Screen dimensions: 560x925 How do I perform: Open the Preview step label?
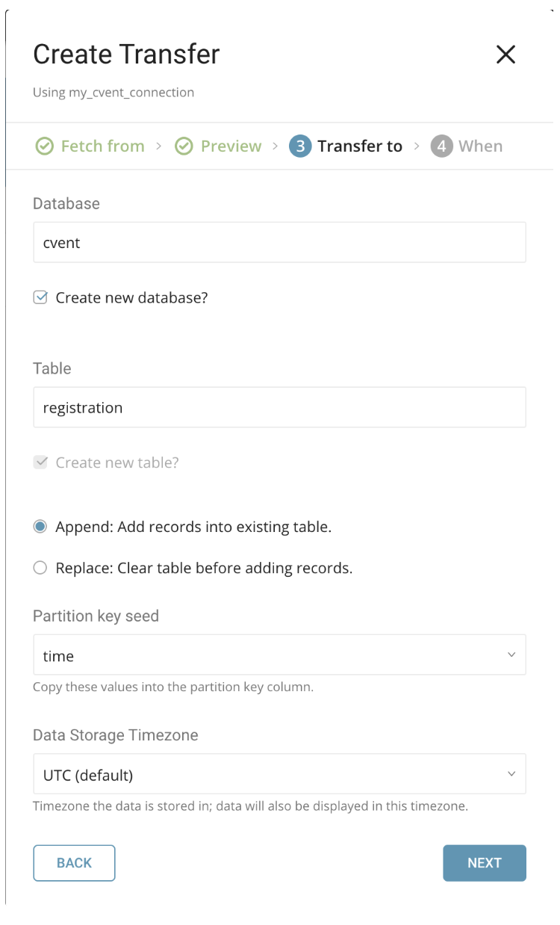(x=231, y=146)
